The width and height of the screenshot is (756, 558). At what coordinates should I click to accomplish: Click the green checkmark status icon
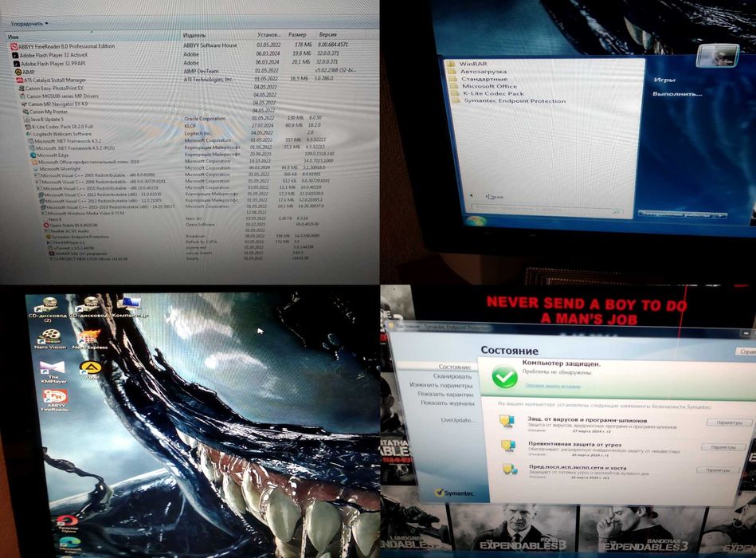(x=504, y=377)
